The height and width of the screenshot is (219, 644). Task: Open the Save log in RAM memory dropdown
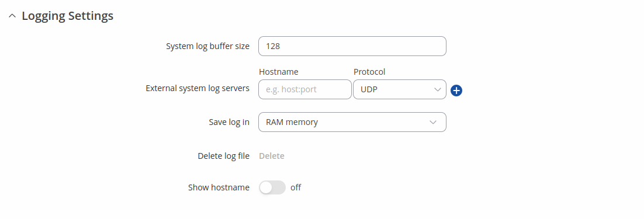pyautogui.click(x=352, y=122)
